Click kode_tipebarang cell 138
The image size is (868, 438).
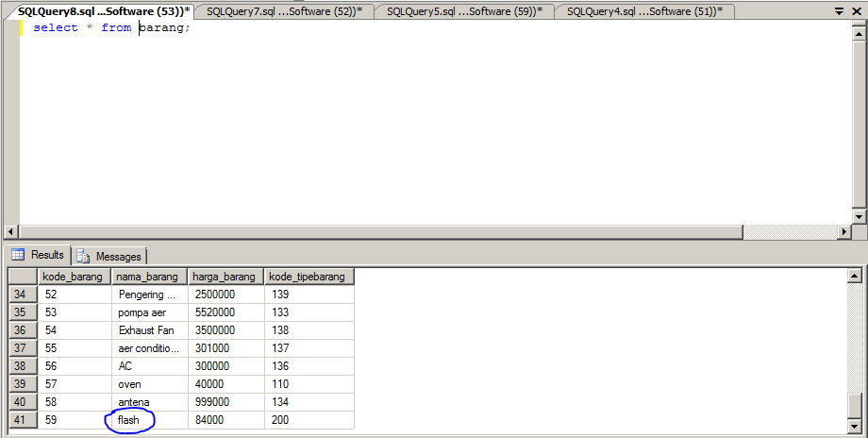(309, 330)
